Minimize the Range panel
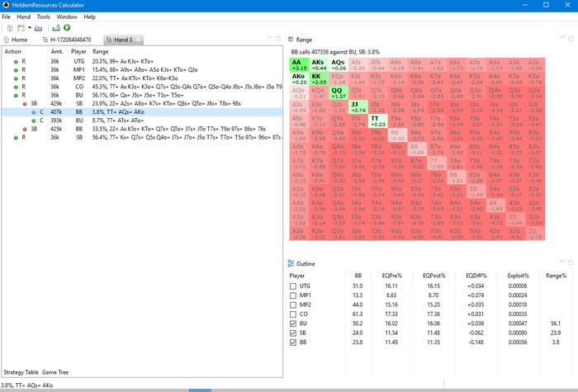Screen dimensions: 578x392 click(x=562, y=38)
